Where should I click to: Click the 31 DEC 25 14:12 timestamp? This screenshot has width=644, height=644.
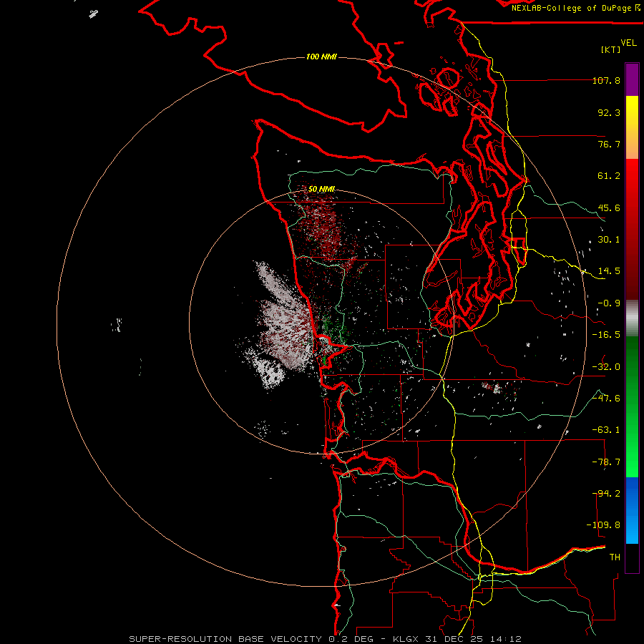[x=473, y=639]
